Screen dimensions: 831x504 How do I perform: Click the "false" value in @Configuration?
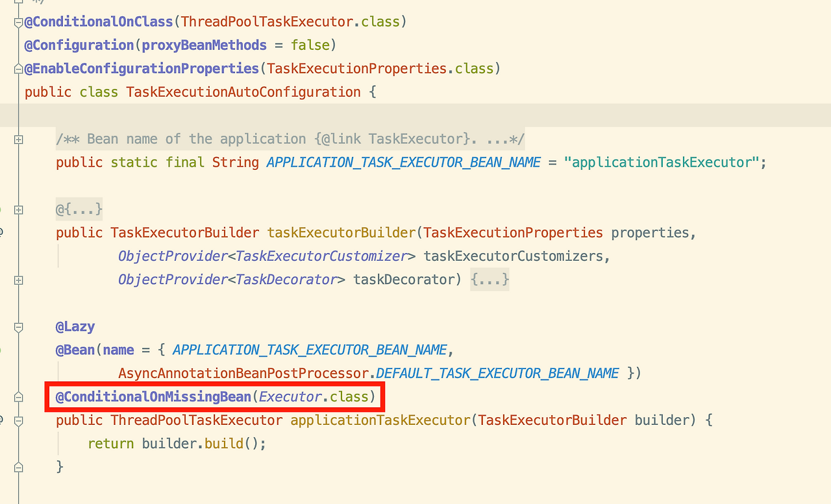pos(310,45)
